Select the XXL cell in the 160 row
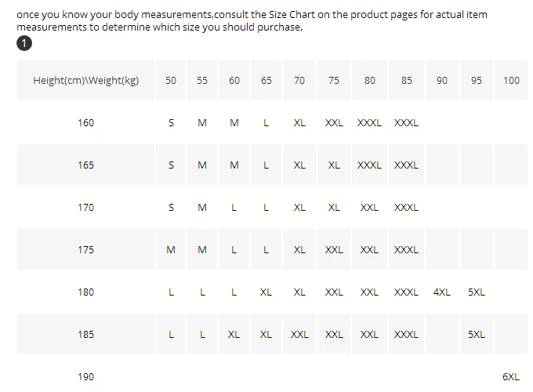Screen dimensions: 533x392 pos(334,123)
